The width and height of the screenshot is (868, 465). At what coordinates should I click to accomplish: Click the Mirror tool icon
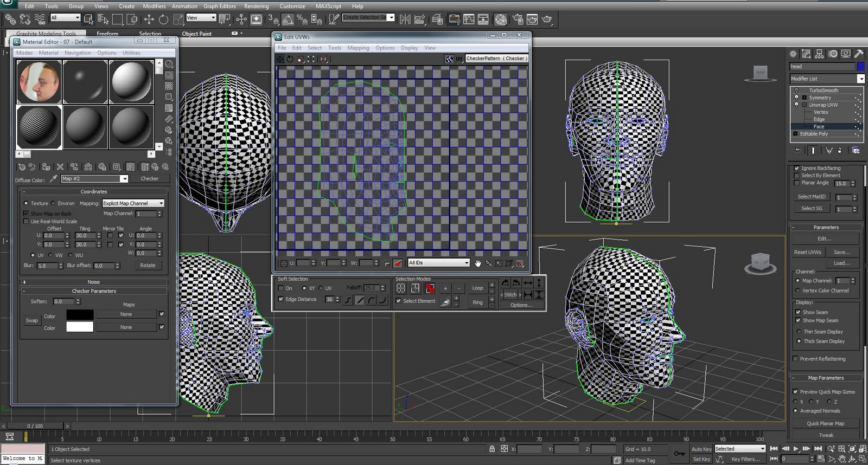coord(405,20)
